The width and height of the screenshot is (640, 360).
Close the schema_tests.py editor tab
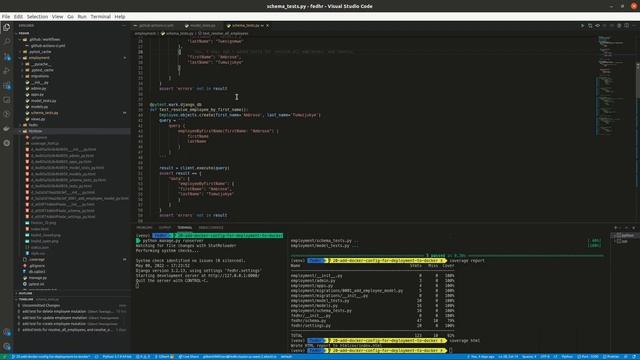tap(267, 25)
